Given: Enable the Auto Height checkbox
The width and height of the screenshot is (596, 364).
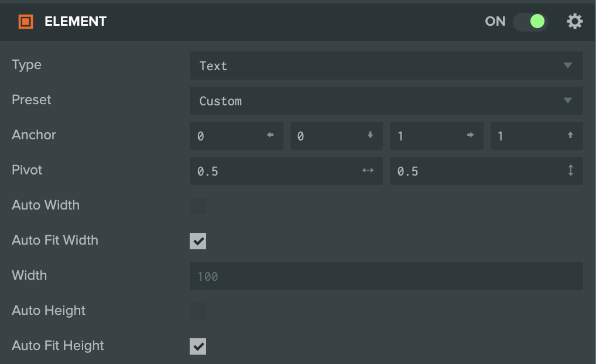Looking at the screenshot, I should 197,311.
